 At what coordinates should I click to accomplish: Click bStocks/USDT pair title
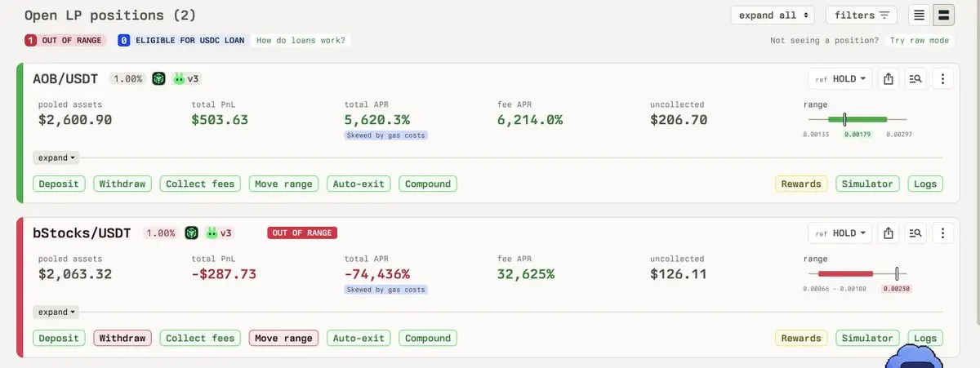[82, 233]
